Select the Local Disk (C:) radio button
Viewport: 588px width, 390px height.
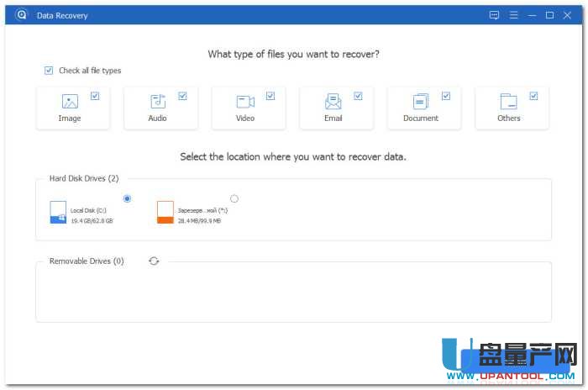(x=127, y=198)
